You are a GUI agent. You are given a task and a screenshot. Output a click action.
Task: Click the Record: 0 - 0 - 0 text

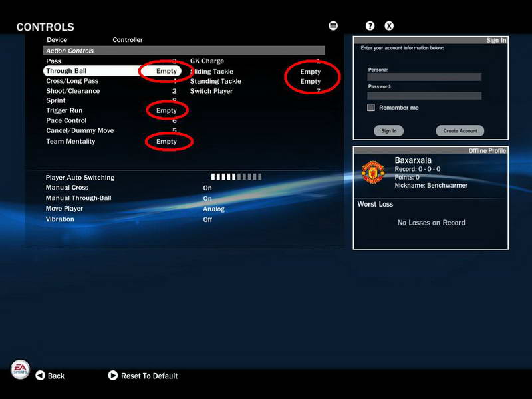tap(418, 169)
